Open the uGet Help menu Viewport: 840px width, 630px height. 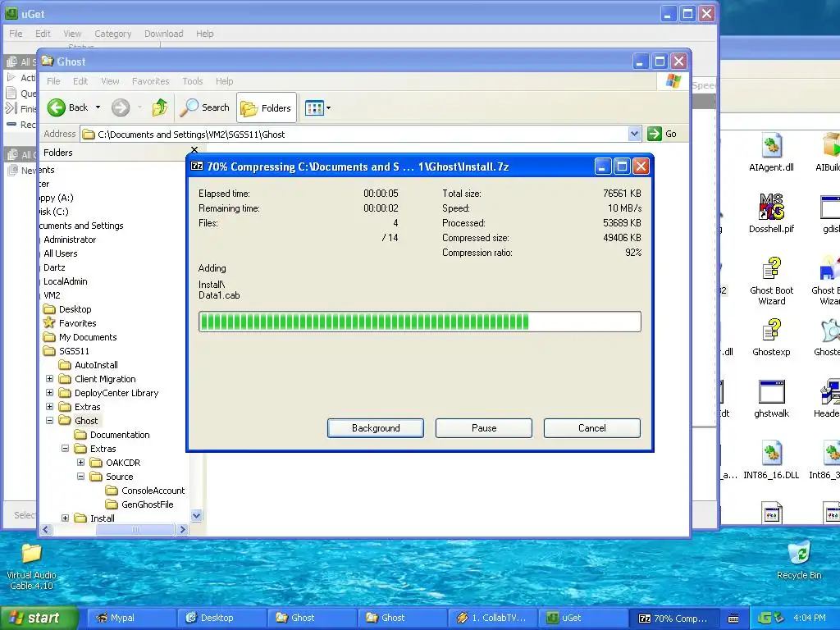point(204,33)
